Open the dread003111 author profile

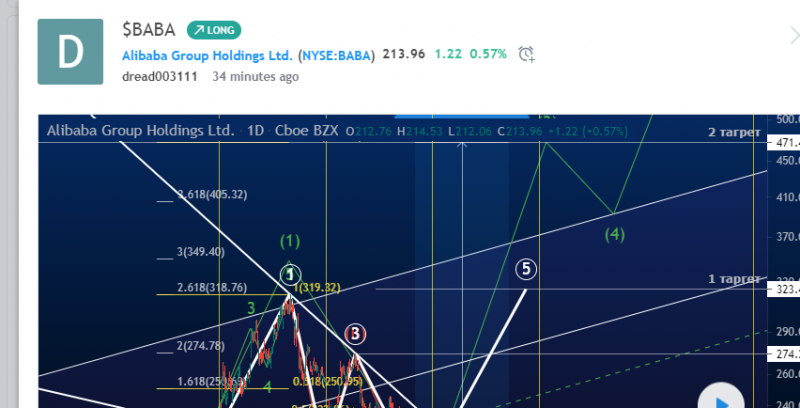click(x=160, y=76)
